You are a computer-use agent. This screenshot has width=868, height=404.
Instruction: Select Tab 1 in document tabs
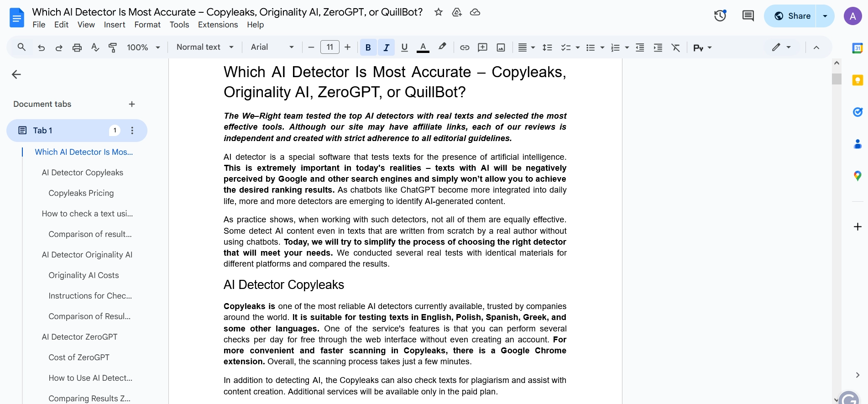tap(77, 131)
